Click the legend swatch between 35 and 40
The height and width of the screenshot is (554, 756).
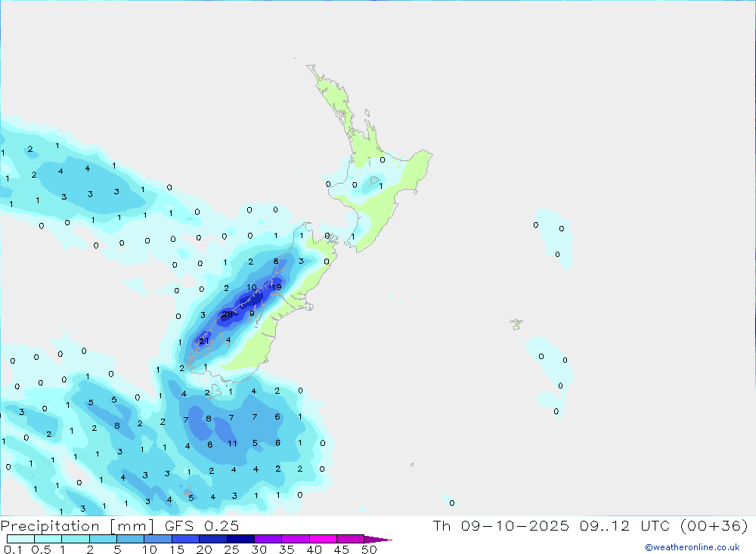coord(296,539)
